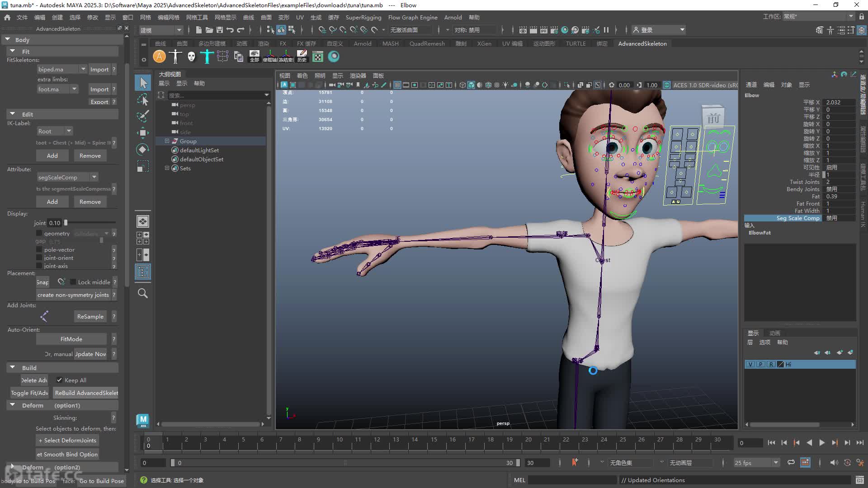Click the outliner search field
The image size is (868, 488).
click(x=216, y=95)
